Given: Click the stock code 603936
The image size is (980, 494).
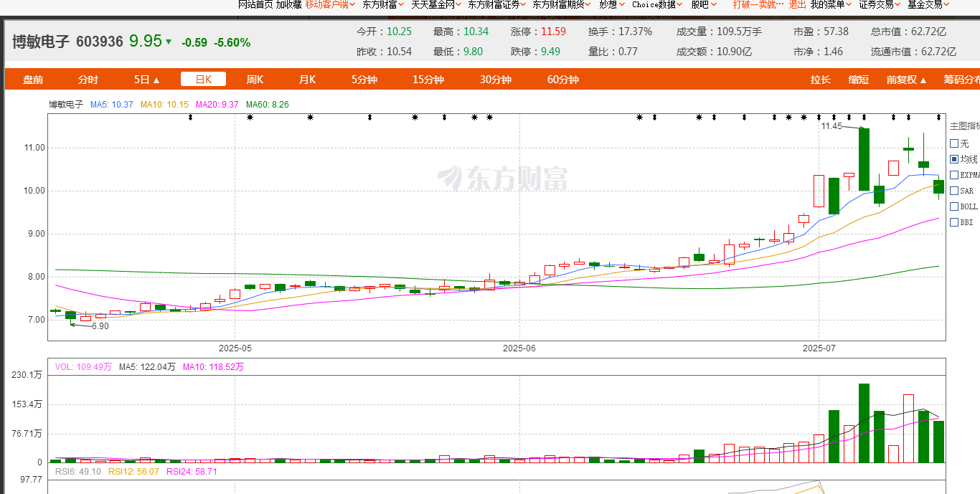Looking at the screenshot, I should [99, 42].
